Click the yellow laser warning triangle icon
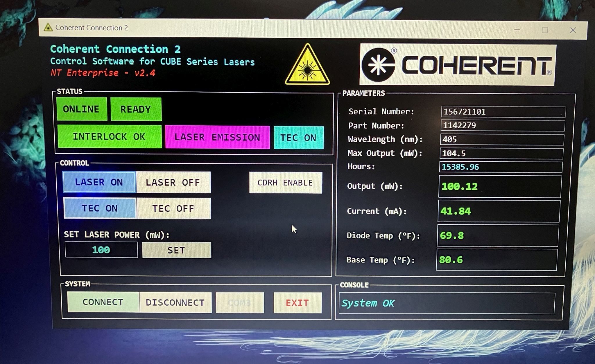This screenshot has height=364, width=595. pyautogui.click(x=307, y=64)
